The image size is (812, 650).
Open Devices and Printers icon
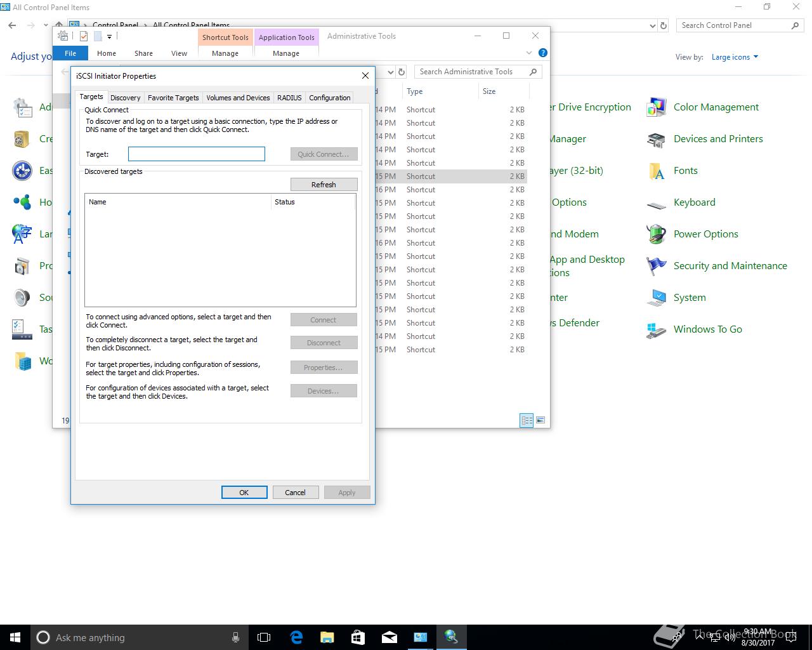tap(656, 139)
